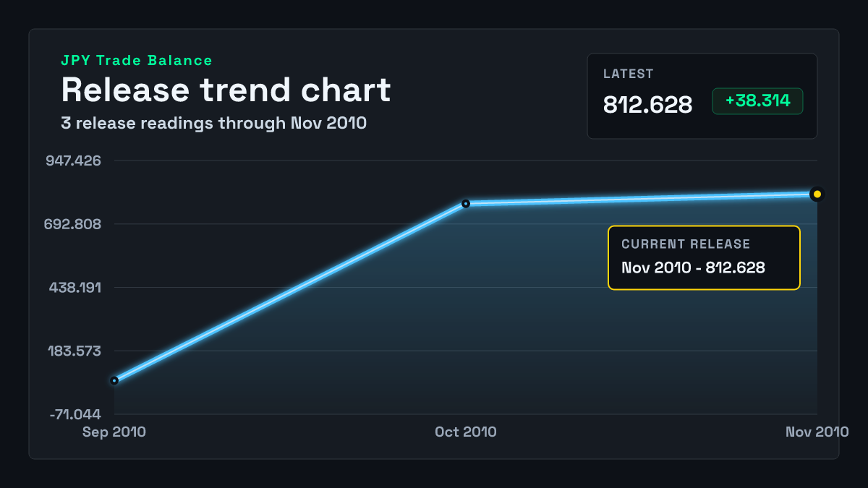Select the highlighted Nov 2010 data point
Screen dimensions: 868x488
point(817,194)
